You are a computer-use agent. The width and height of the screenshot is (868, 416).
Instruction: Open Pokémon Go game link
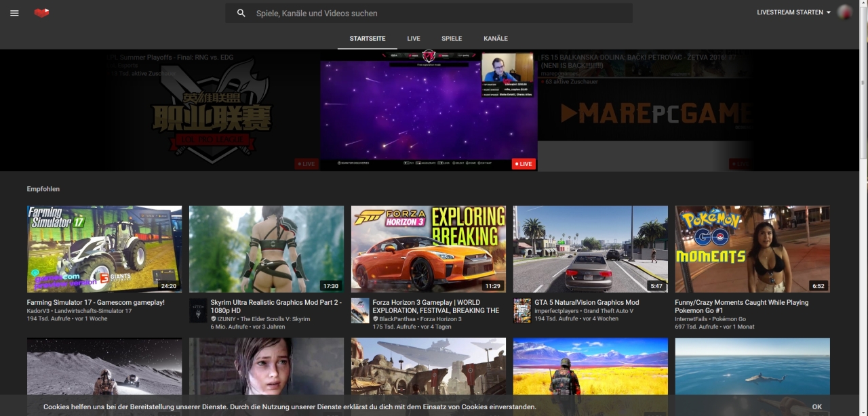729,318
